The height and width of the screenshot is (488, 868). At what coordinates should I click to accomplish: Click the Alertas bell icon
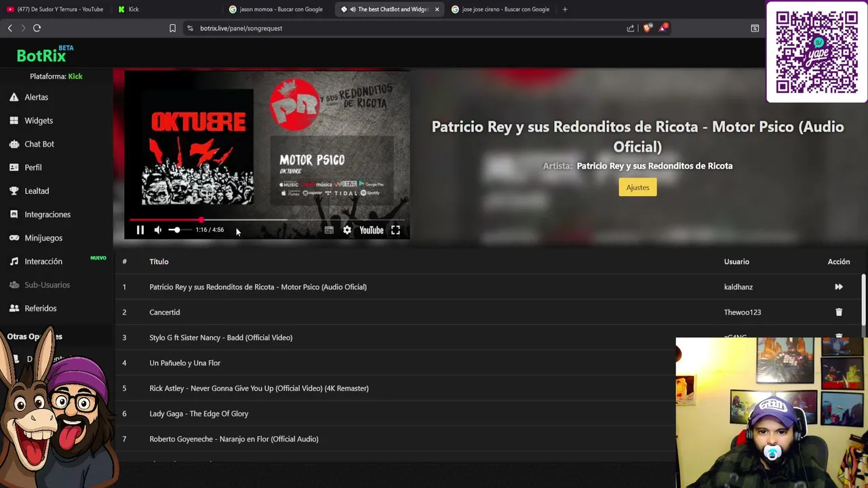click(x=14, y=97)
